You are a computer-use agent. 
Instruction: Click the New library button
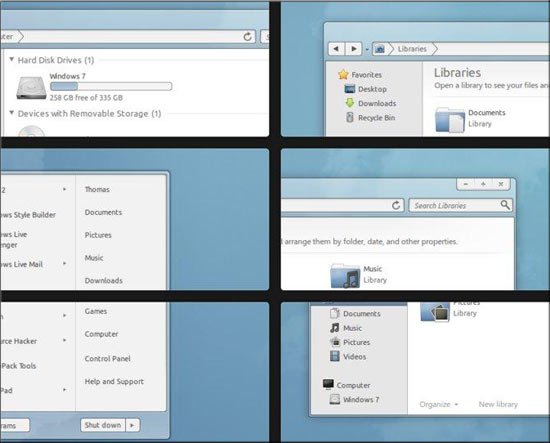(498, 404)
